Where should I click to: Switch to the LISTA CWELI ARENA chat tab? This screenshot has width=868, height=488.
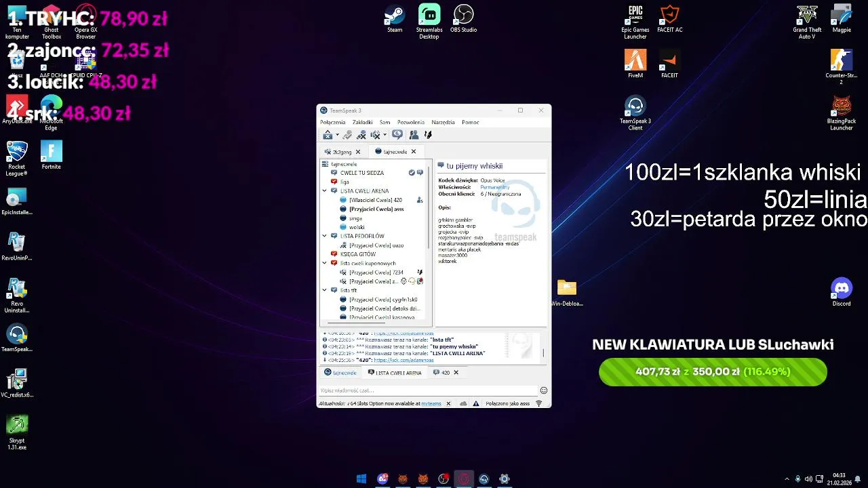coord(395,373)
